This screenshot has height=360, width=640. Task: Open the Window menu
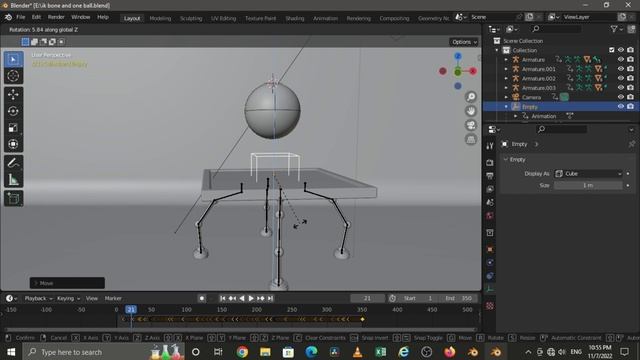(80, 18)
